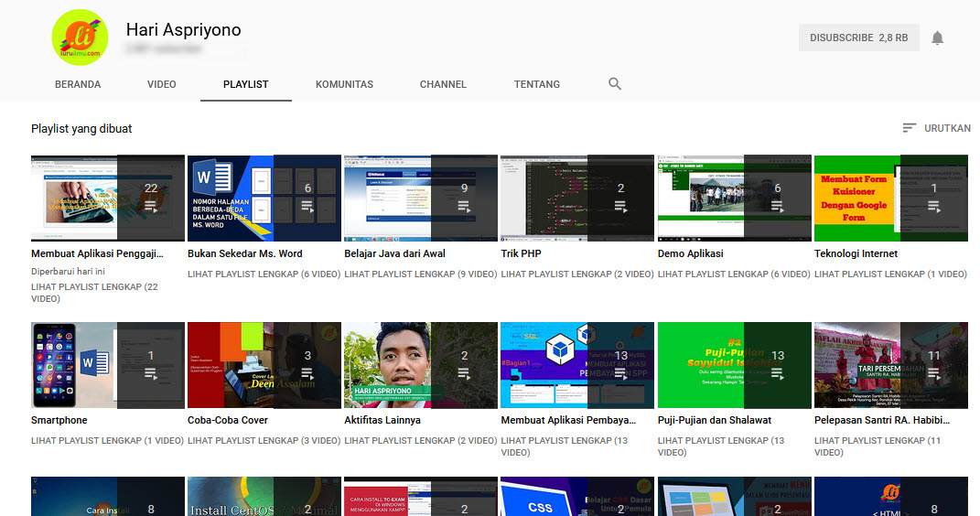The height and width of the screenshot is (516, 980).
Task: Click the Tari Persembahan stage thumbnail
Action: (x=891, y=365)
